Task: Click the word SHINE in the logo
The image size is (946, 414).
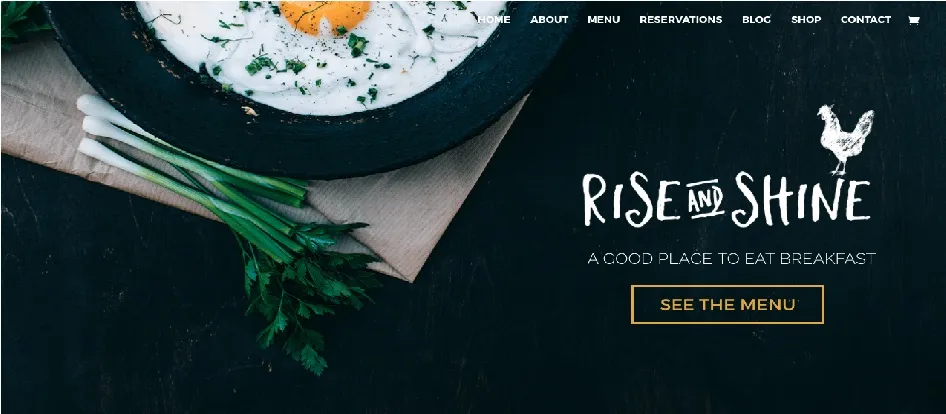Action: pyautogui.click(x=802, y=200)
